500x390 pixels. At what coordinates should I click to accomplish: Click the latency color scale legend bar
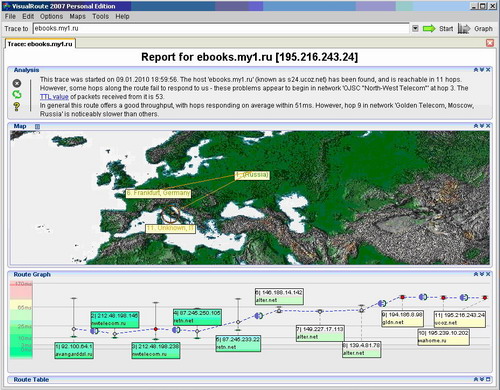(x=21, y=320)
